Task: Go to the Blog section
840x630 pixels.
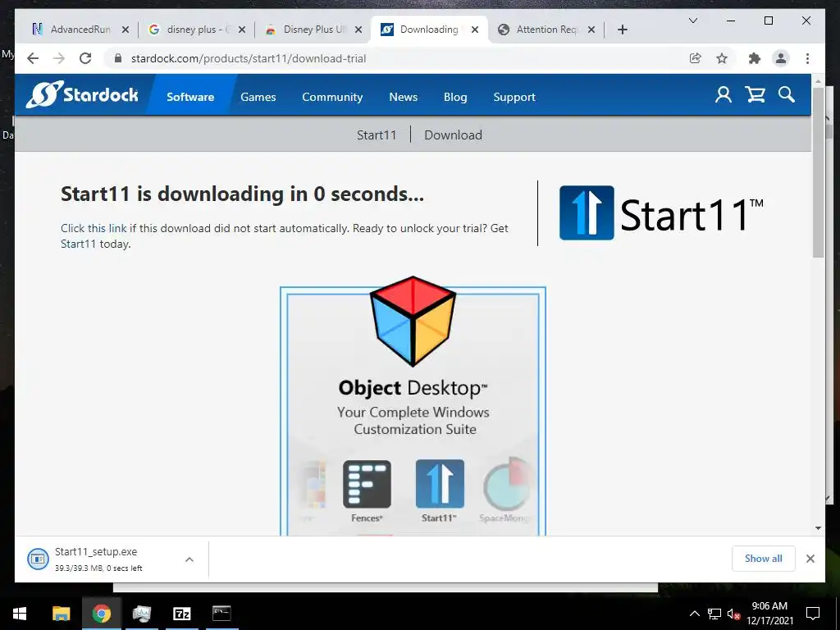Action: pos(455,97)
